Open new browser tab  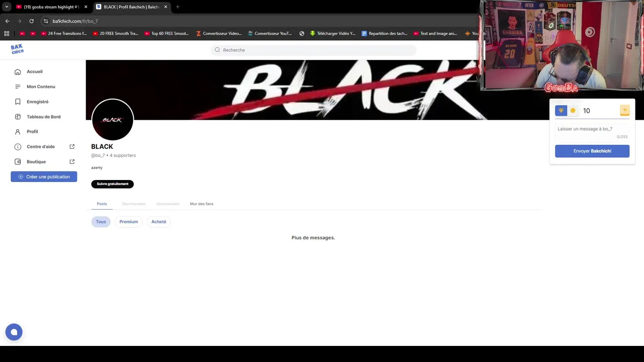(x=178, y=7)
